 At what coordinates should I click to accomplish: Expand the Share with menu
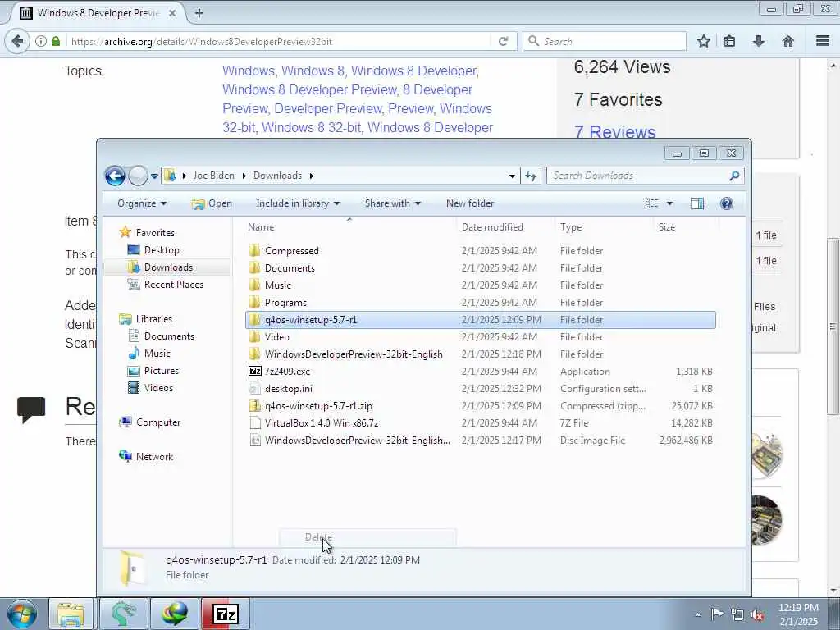[393, 203]
